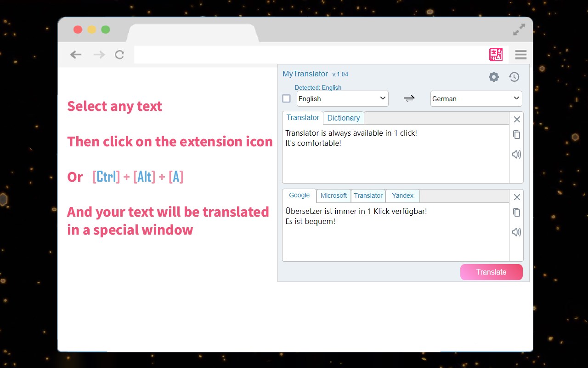
Task: Go back in the browser
Action: click(x=76, y=55)
